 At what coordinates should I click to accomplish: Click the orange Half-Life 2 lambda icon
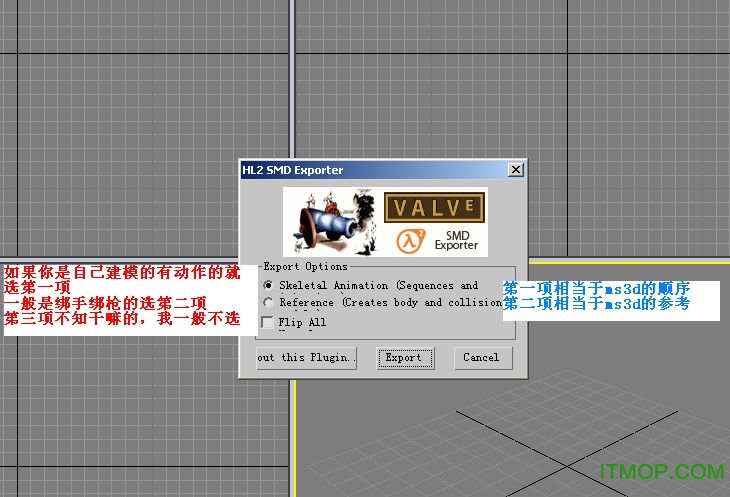(408, 239)
